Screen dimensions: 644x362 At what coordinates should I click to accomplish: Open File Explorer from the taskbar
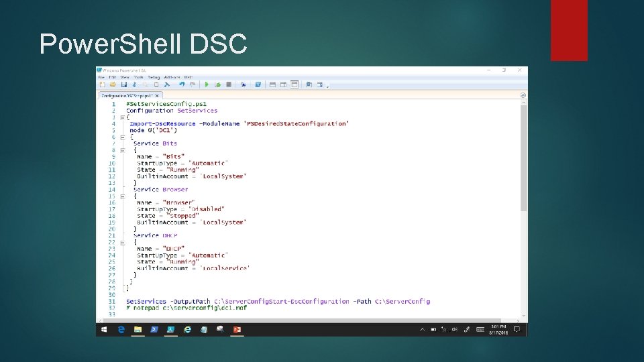click(138, 330)
